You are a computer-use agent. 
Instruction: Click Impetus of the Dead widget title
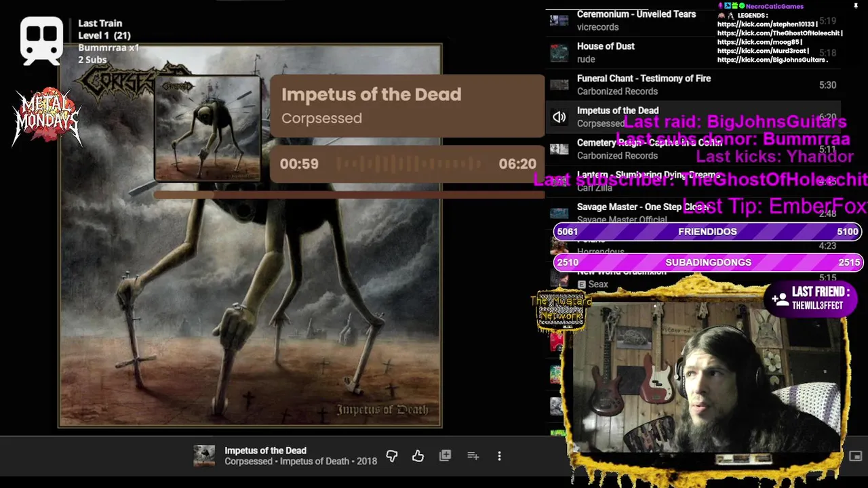pyautogui.click(x=371, y=94)
